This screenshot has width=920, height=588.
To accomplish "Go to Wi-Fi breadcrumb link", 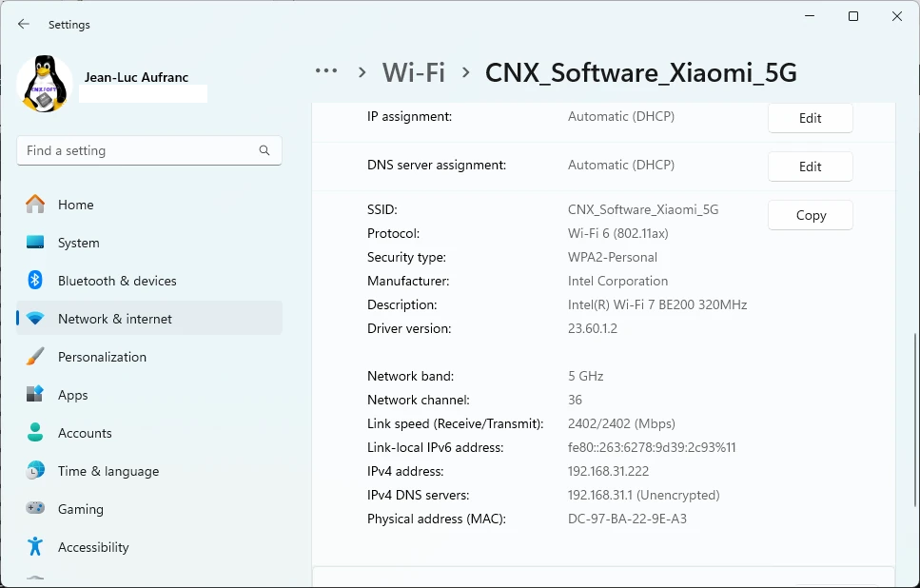I will point(414,72).
